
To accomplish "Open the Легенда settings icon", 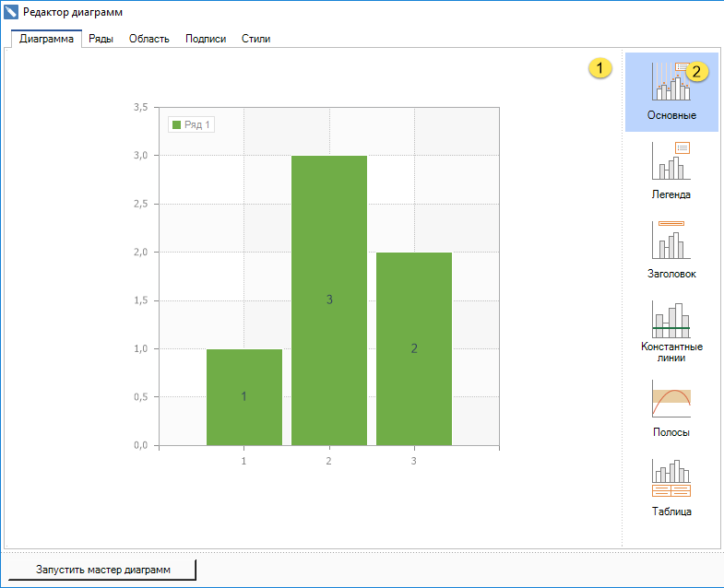I will (x=671, y=171).
